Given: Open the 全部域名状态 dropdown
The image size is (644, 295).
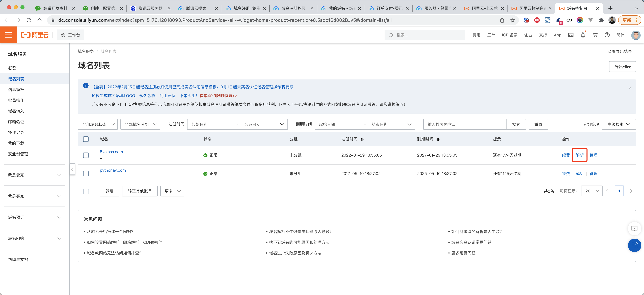Looking at the screenshot, I should click(98, 124).
